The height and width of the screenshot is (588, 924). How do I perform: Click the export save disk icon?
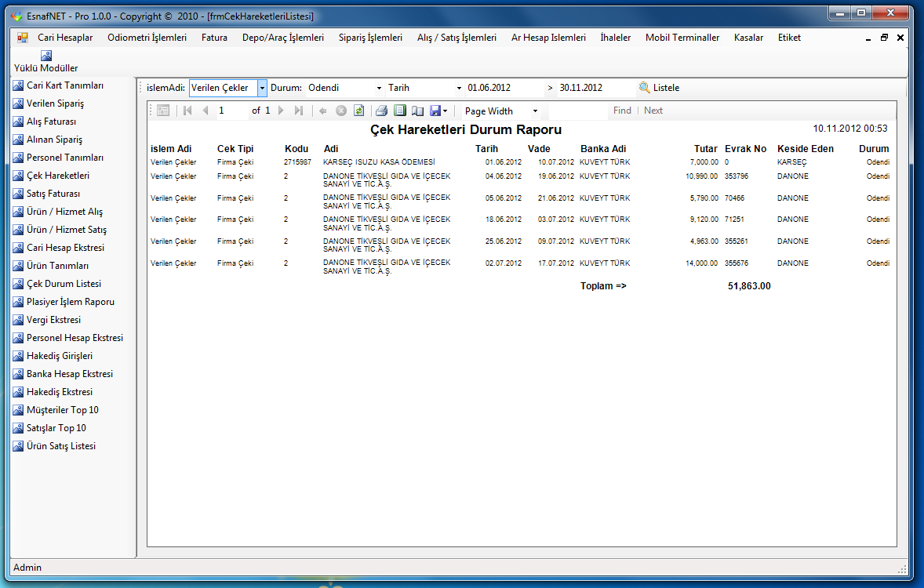tap(435, 111)
